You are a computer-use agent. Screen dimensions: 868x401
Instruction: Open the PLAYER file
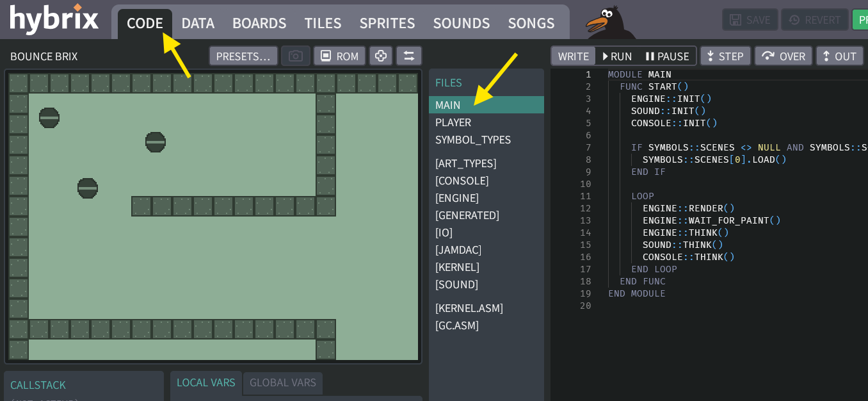click(453, 122)
